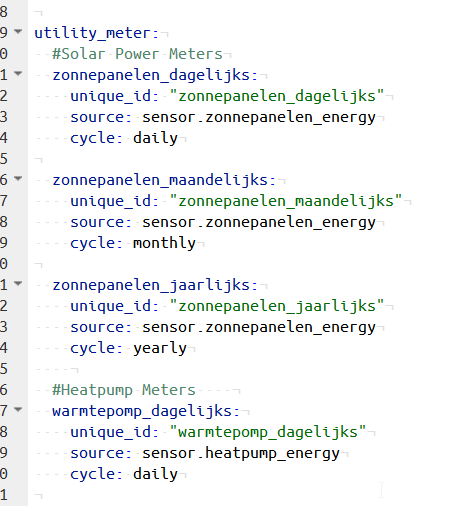Click the daily cycle under zonnepanelen_dagelijks

click(x=155, y=138)
